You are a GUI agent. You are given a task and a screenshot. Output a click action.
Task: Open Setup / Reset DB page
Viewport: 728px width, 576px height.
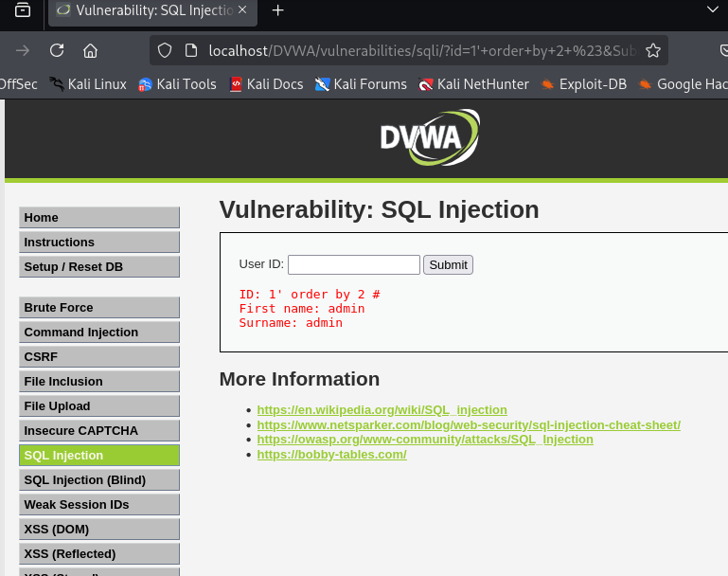(99, 266)
